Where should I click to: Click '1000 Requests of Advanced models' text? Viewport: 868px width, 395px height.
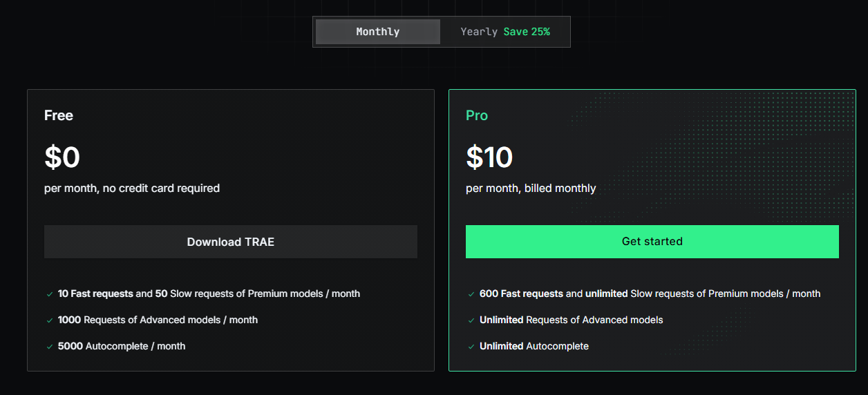158,320
